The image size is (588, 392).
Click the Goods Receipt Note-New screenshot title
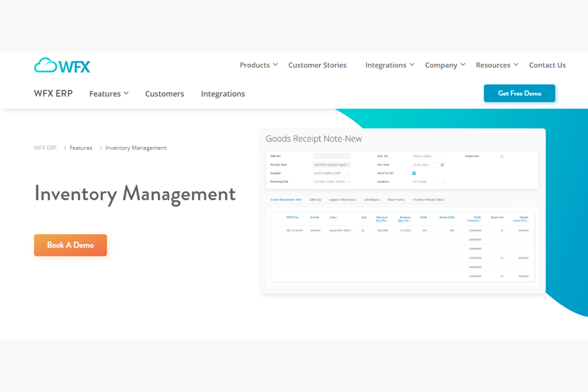(x=314, y=139)
